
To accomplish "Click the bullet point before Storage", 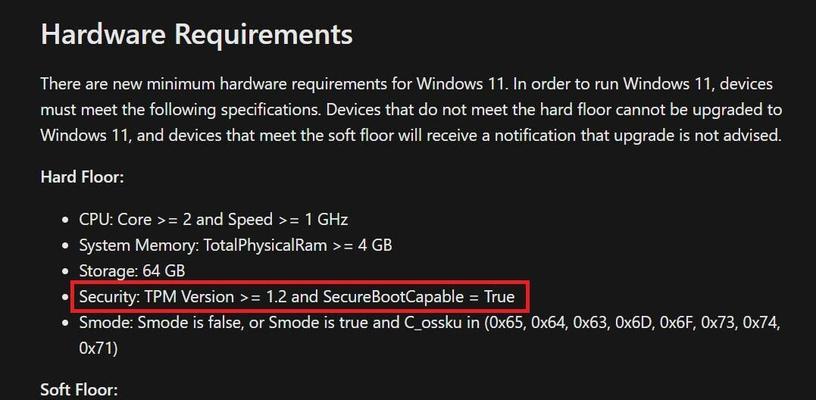I will 65,272.
